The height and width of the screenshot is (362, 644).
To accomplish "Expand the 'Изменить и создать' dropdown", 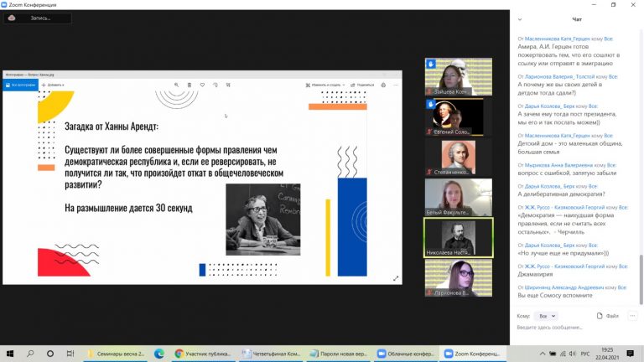I will [x=327, y=85].
